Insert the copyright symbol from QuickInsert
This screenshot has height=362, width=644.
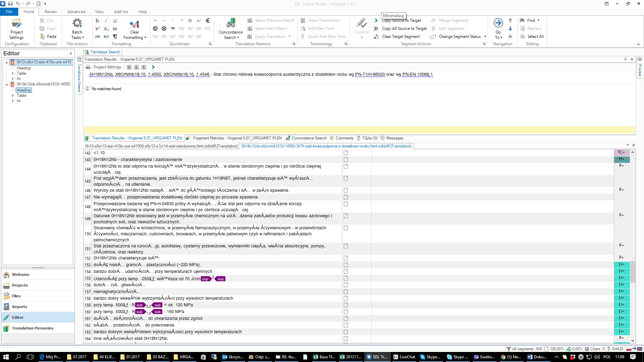tap(155, 28)
